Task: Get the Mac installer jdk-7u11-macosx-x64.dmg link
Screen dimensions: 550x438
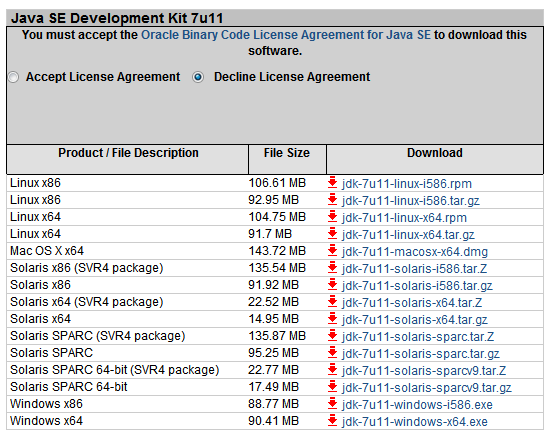Action: click(415, 252)
